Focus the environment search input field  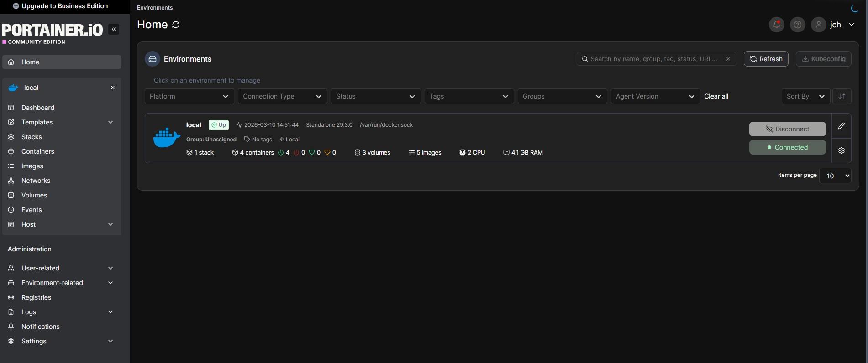pos(653,59)
